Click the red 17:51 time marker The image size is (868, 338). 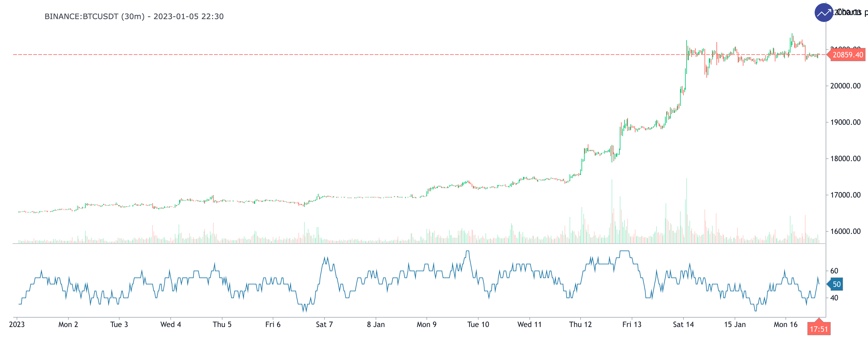point(818,329)
